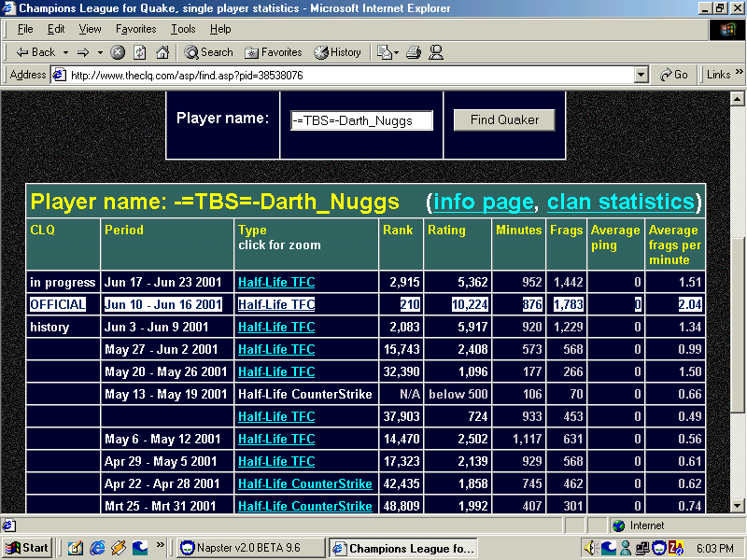Expand the address bar URL dropdown
This screenshot has height=560, width=747.
(641, 75)
